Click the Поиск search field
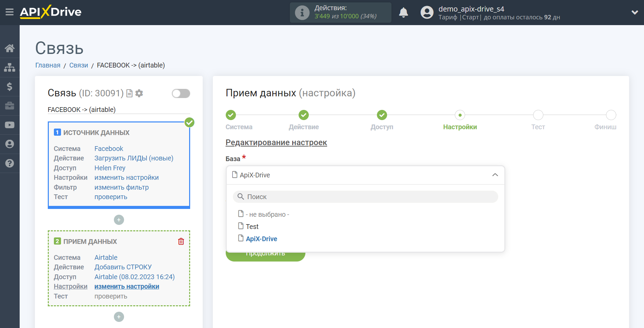 [365, 197]
